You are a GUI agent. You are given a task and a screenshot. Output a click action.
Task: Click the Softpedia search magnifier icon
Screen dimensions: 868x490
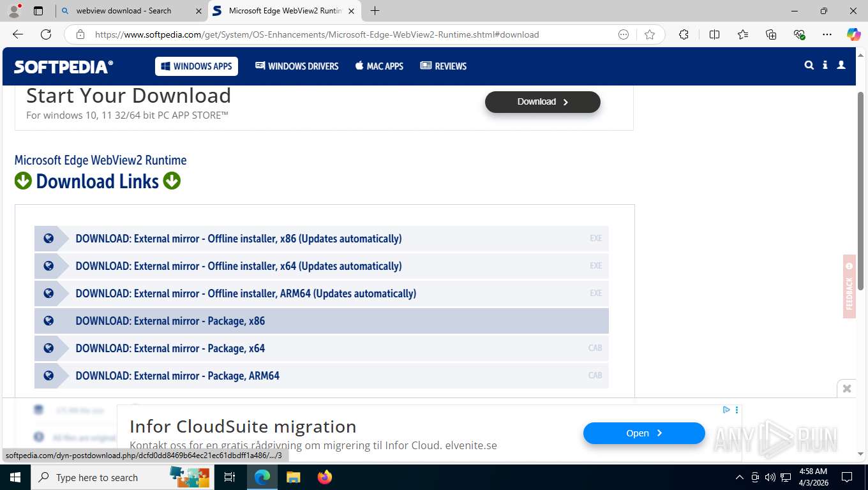(809, 65)
